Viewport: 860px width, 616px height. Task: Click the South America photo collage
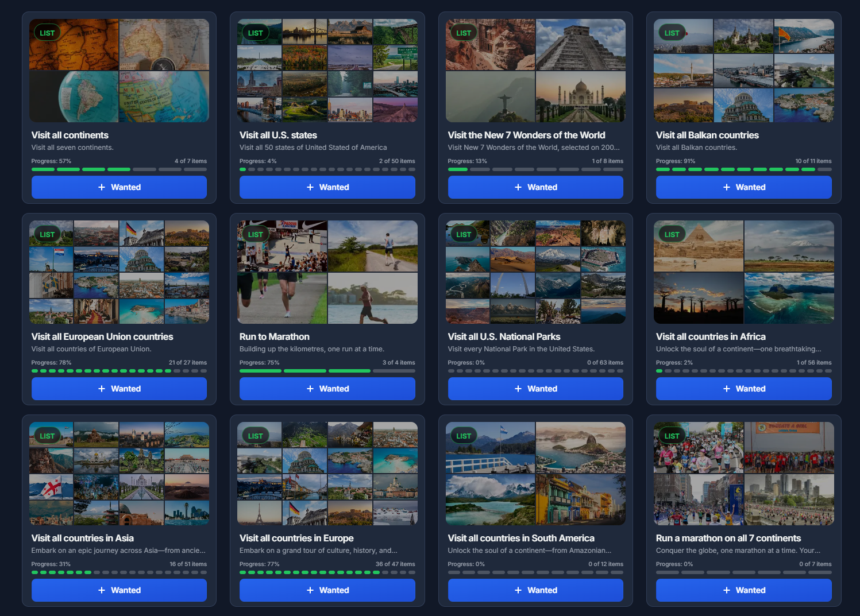pyautogui.click(x=535, y=474)
